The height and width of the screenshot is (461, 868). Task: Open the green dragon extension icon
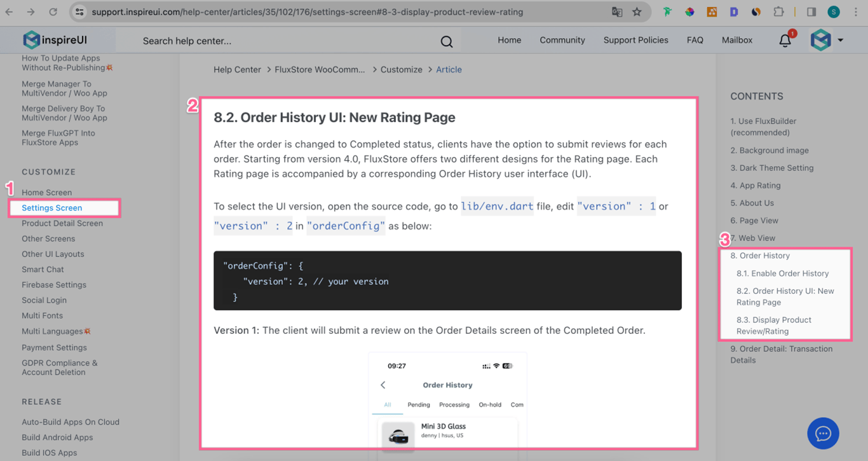(667, 11)
